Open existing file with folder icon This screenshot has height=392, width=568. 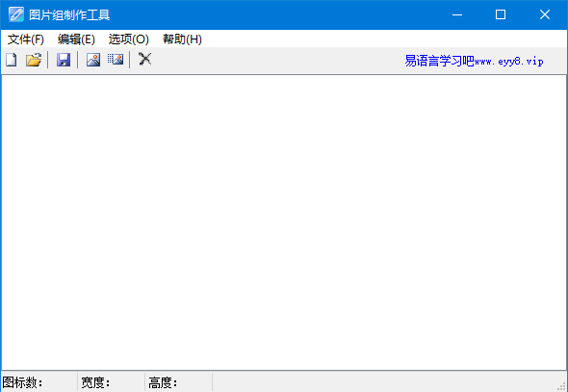coord(34,60)
